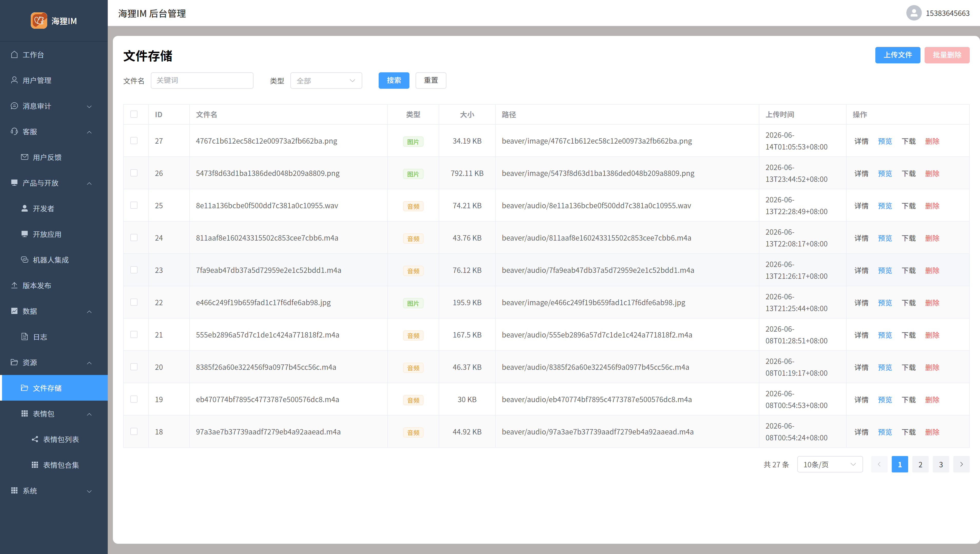Viewport: 980px width, 554px height.
Task: Click the 海狸IM beaver logo icon
Action: (39, 21)
